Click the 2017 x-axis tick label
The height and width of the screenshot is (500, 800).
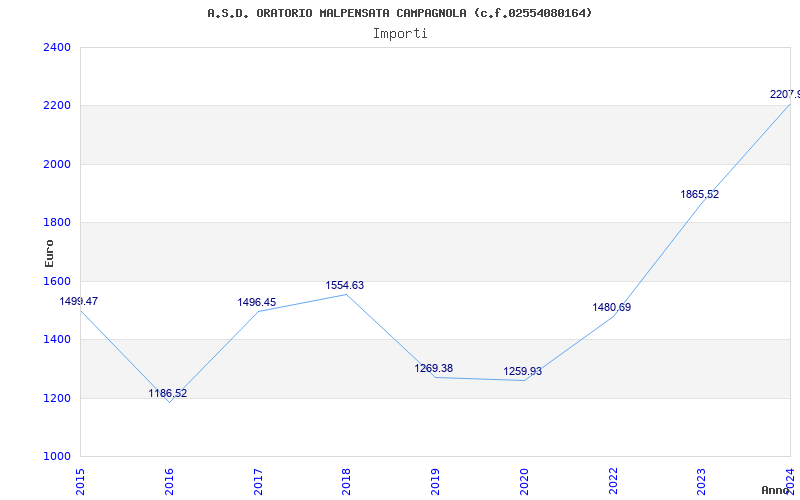[x=258, y=482]
